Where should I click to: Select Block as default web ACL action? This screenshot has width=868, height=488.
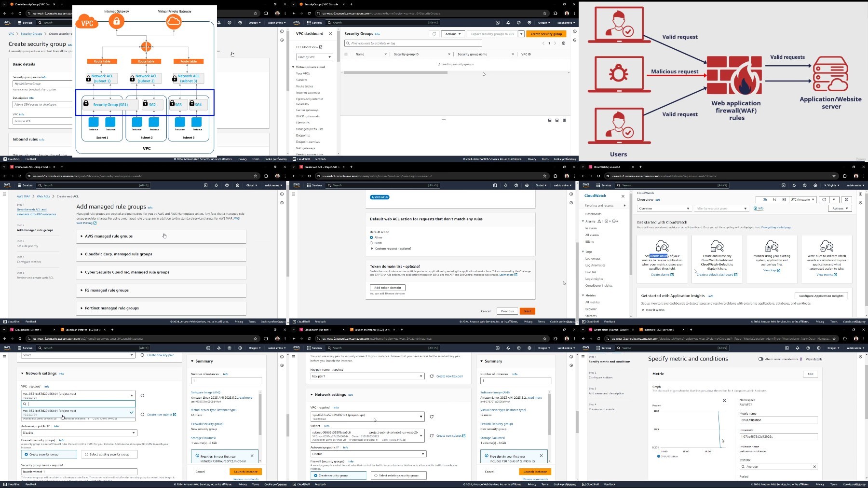371,243
